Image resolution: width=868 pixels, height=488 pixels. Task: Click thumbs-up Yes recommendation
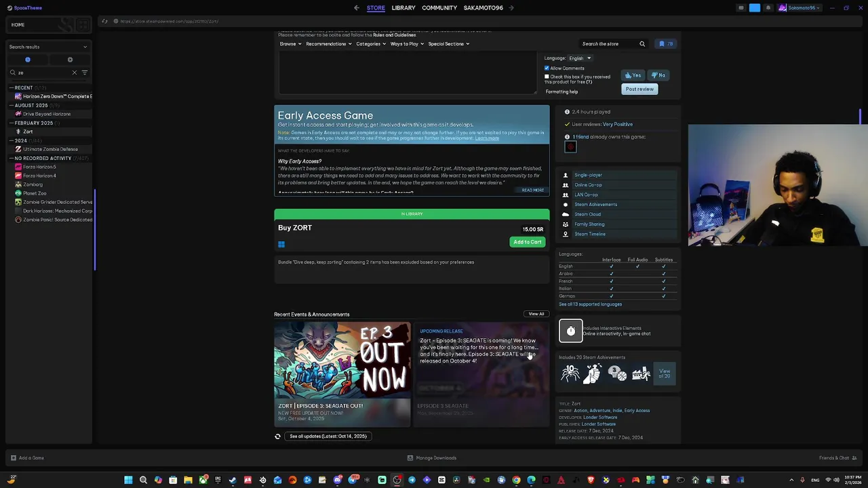point(633,75)
